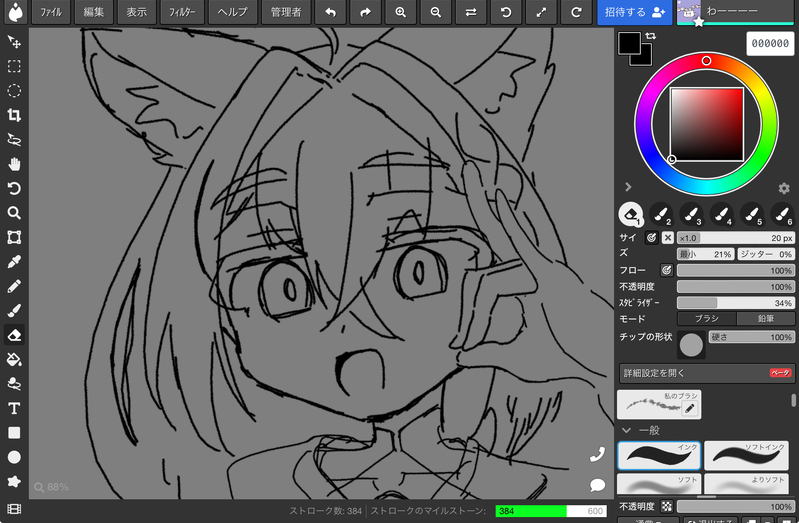Click the 招待する invite button
Screen dimensions: 799x523
pyautogui.click(x=634, y=12)
